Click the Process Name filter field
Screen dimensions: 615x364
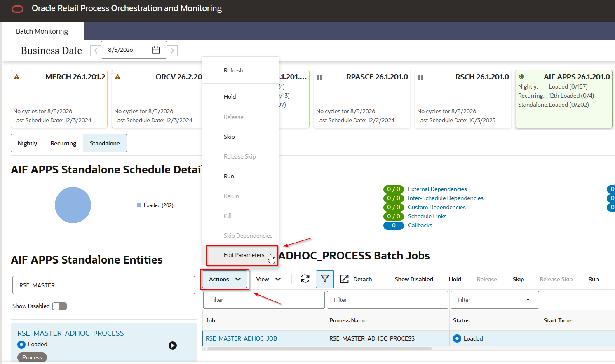(387, 300)
